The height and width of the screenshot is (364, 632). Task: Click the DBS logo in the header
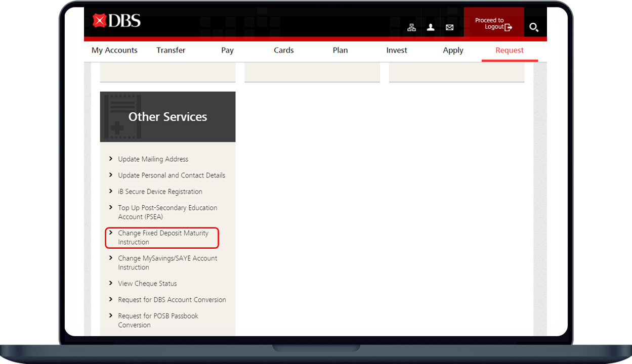pos(116,21)
